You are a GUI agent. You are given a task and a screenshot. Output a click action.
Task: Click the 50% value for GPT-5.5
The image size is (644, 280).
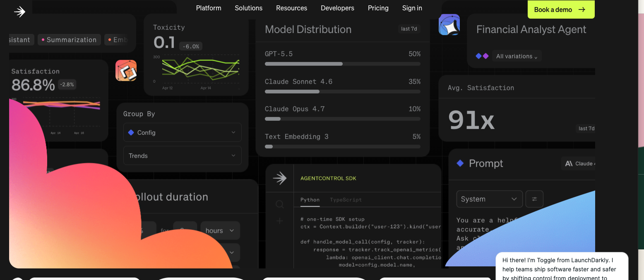[414, 54]
